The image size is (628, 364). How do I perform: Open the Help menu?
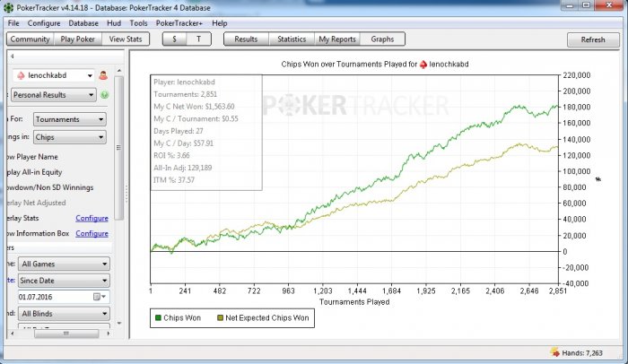[x=220, y=23]
